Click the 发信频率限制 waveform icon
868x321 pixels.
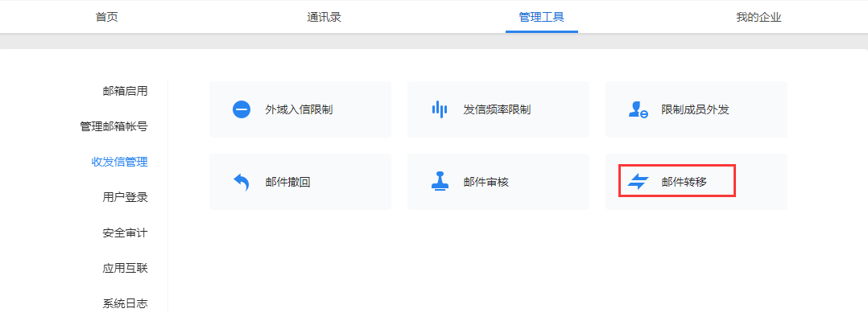(x=440, y=109)
